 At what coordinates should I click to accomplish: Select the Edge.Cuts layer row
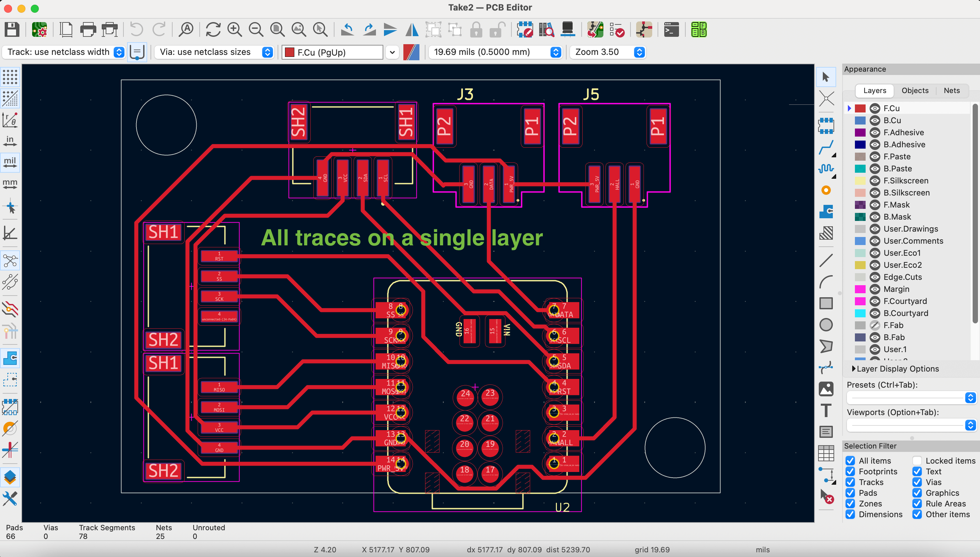[902, 277]
